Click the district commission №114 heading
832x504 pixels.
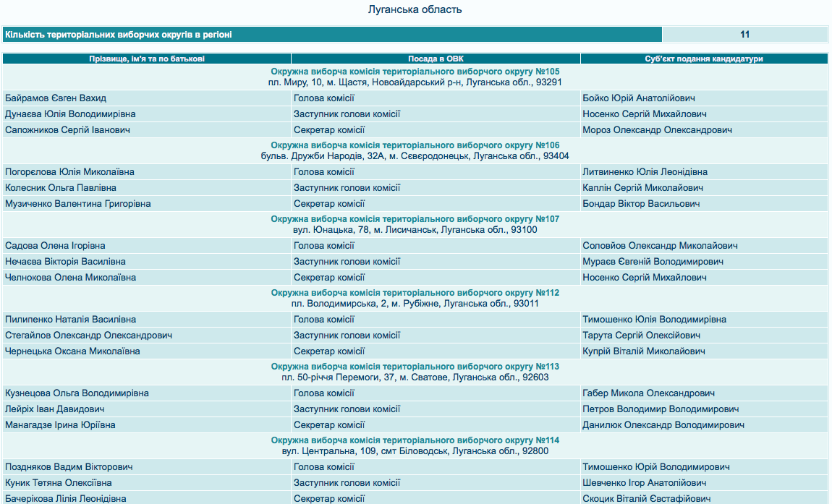point(415,440)
